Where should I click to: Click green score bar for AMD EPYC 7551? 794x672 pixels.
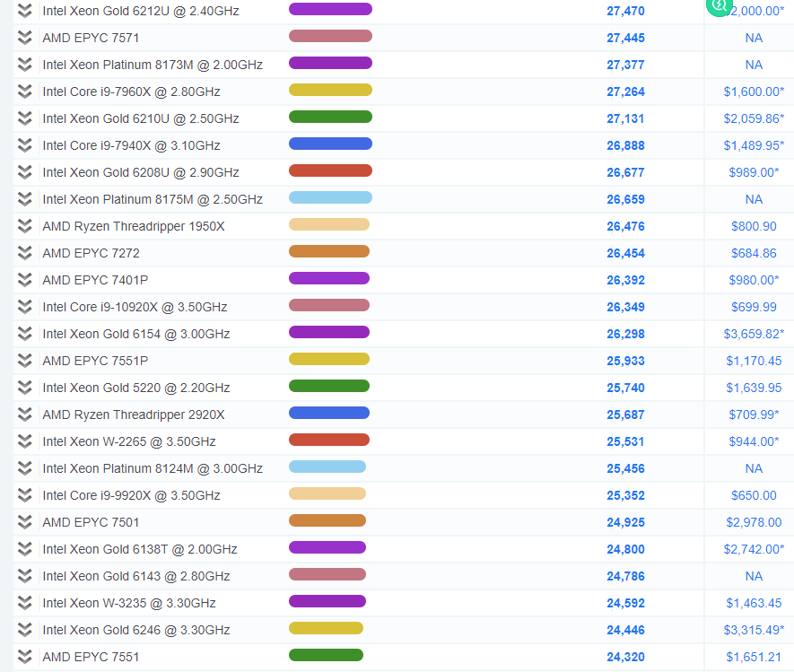326,655
